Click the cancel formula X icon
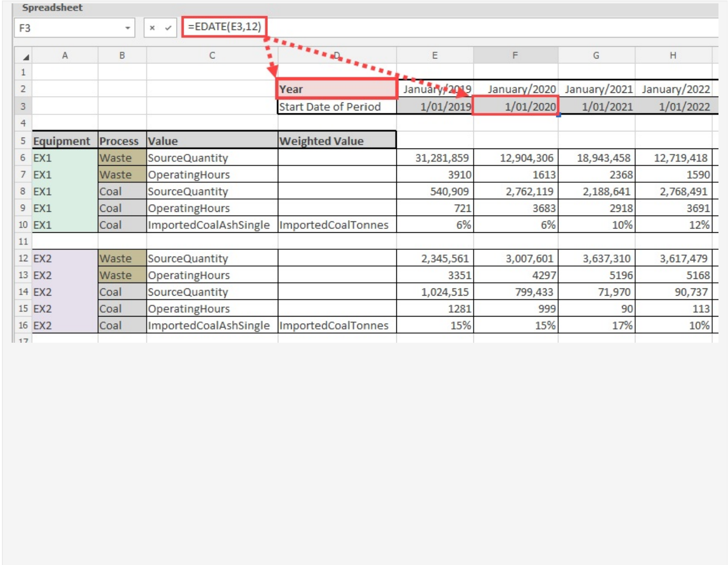The width and height of the screenshot is (728, 565). pyautogui.click(x=152, y=28)
